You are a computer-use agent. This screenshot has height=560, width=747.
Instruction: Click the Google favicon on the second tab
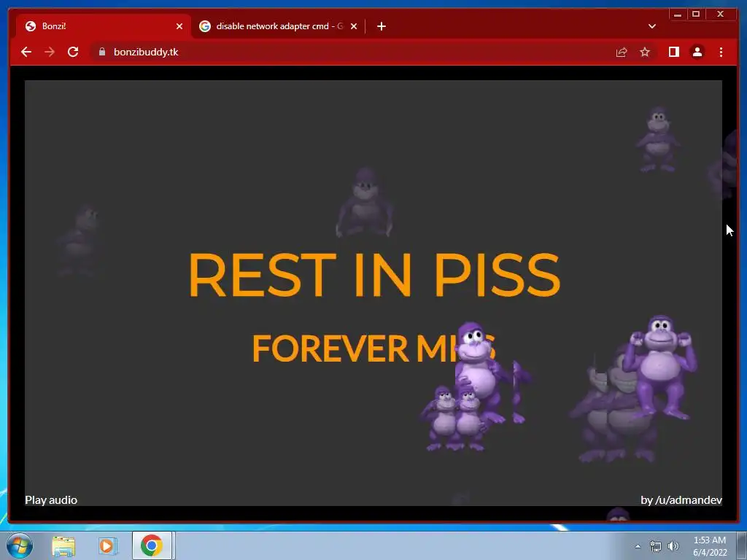205,26
